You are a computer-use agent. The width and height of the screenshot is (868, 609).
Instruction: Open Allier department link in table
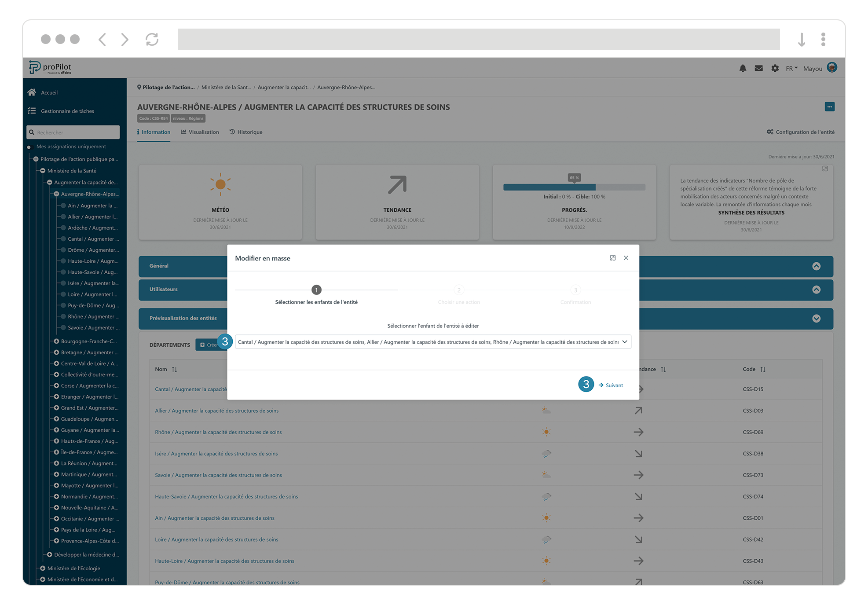tap(216, 411)
